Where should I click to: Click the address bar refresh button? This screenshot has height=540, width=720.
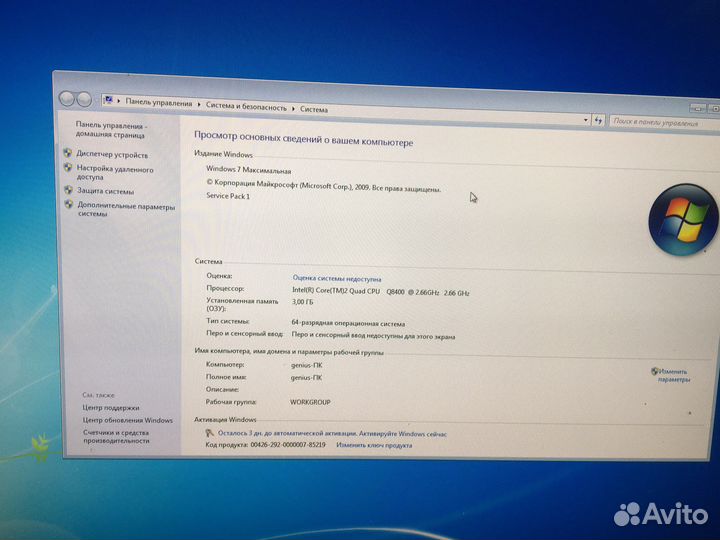598,120
